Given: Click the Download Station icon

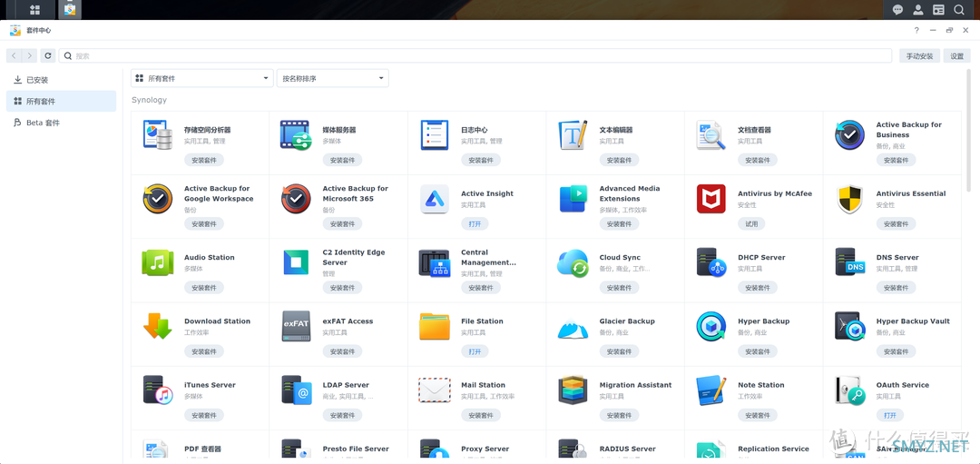Looking at the screenshot, I should pos(158,326).
